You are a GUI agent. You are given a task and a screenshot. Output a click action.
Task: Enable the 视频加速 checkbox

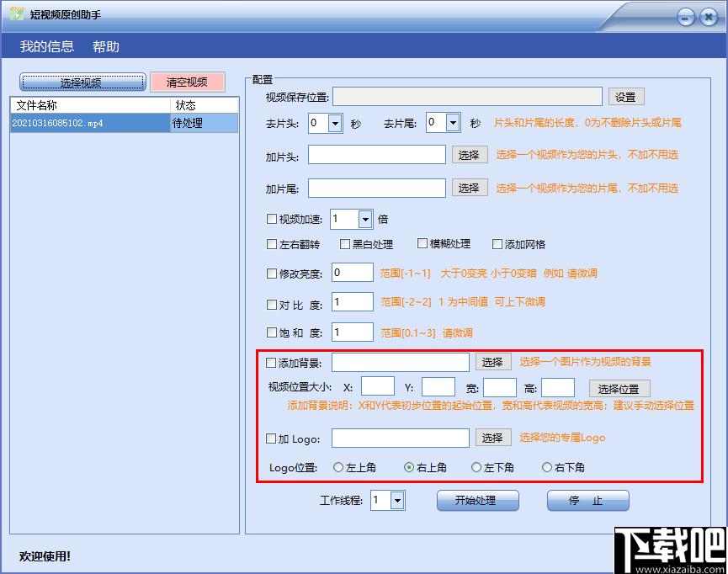tap(272, 219)
